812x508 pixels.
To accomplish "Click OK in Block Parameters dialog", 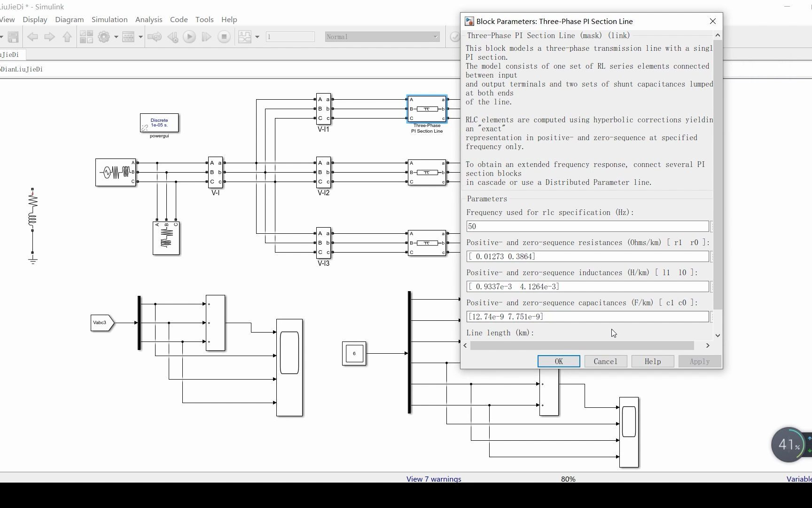I will click(559, 361).
